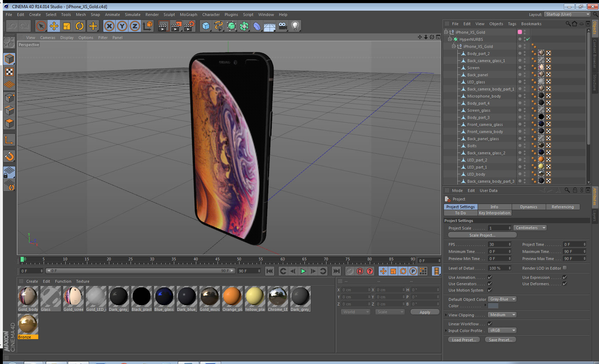This screenshot has height=364, width=599.
Task: Open the MoGraph menu
Action: click(x=188, y=15)
